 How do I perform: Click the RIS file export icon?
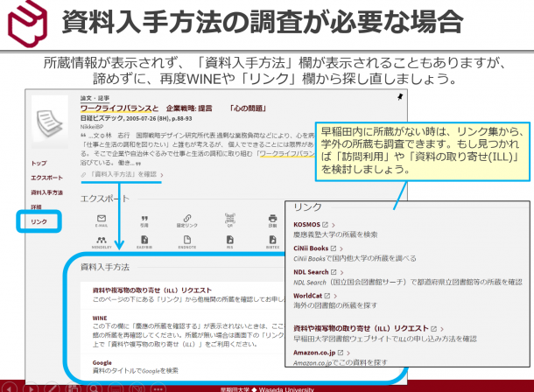pos(230,240)
